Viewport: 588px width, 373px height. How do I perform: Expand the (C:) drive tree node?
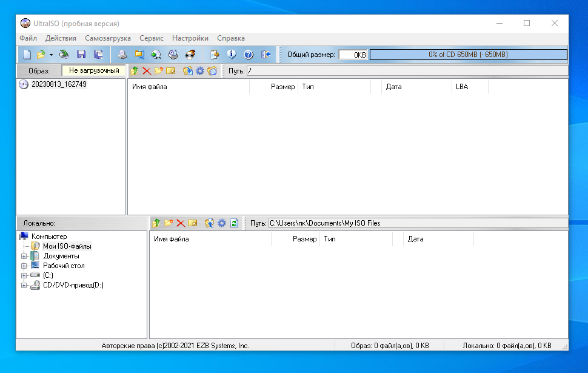pyautogui.click(x=24, y=275)
